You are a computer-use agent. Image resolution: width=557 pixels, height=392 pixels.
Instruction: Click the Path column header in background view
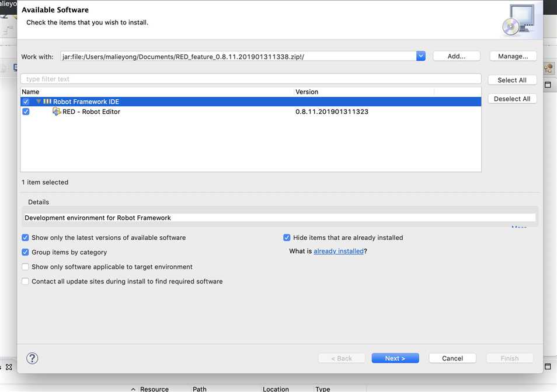[x=200, y=389]
